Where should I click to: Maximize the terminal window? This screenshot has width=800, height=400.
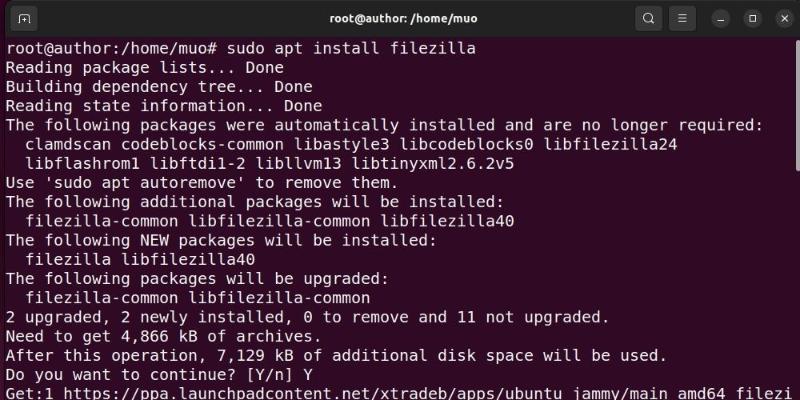click(x=753, y=18)
